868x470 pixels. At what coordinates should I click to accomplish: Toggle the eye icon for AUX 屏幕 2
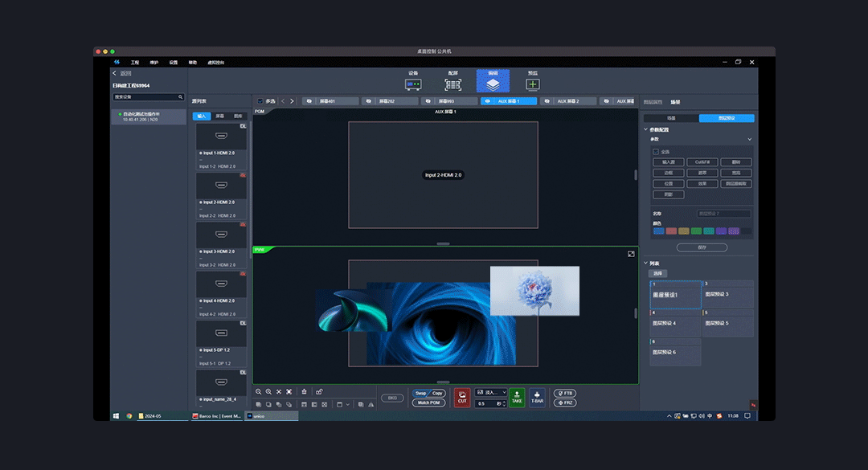[x=547, y=101]
